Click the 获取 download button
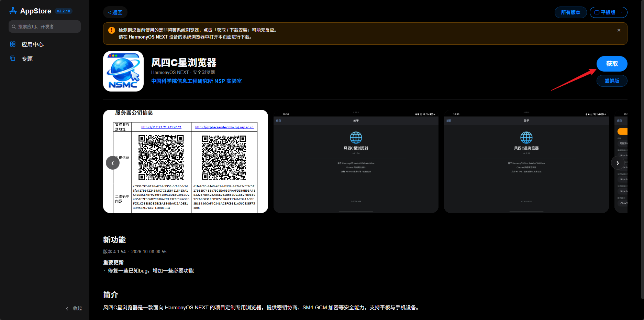The image size is (644, 320). coord(612,64)
